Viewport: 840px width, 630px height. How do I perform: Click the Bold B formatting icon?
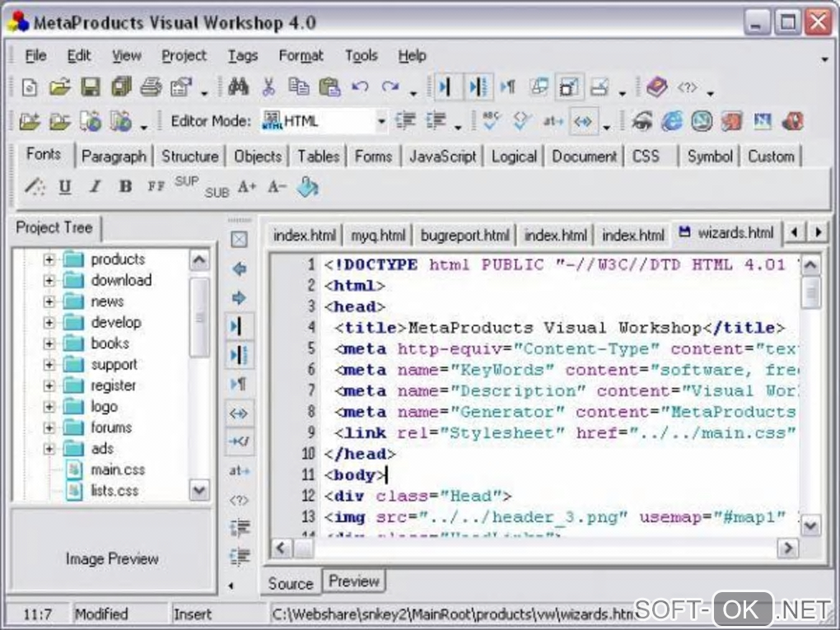point(125,186)
